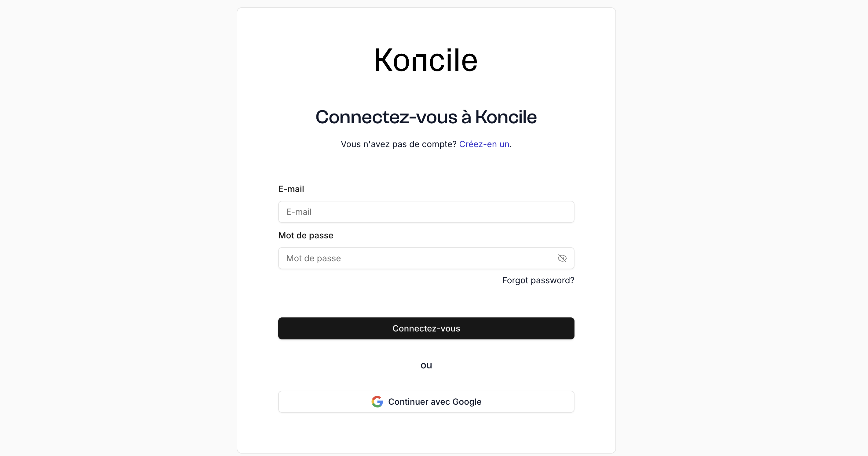Click the heading "Connectez-vous à Koncile"
This screenshot has height=456, width=868.
point(426,117)
